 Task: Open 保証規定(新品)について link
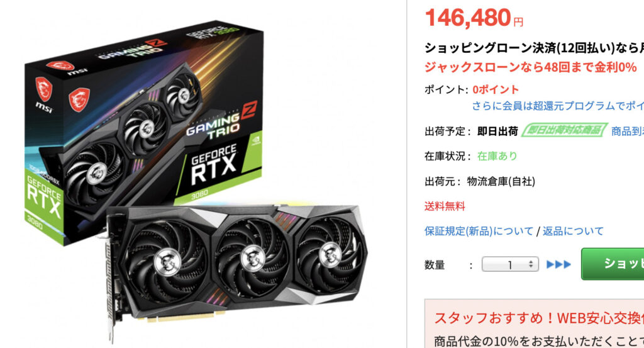479,231
